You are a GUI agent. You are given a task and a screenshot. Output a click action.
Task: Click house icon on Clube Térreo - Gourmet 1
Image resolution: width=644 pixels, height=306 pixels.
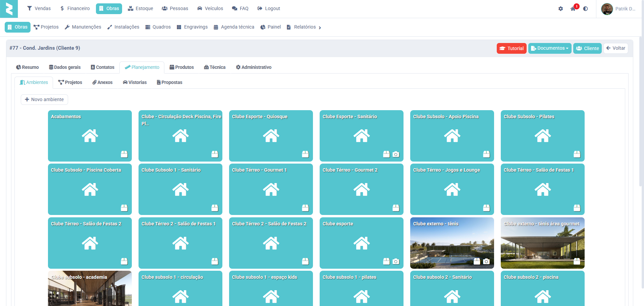coord(271,189)
